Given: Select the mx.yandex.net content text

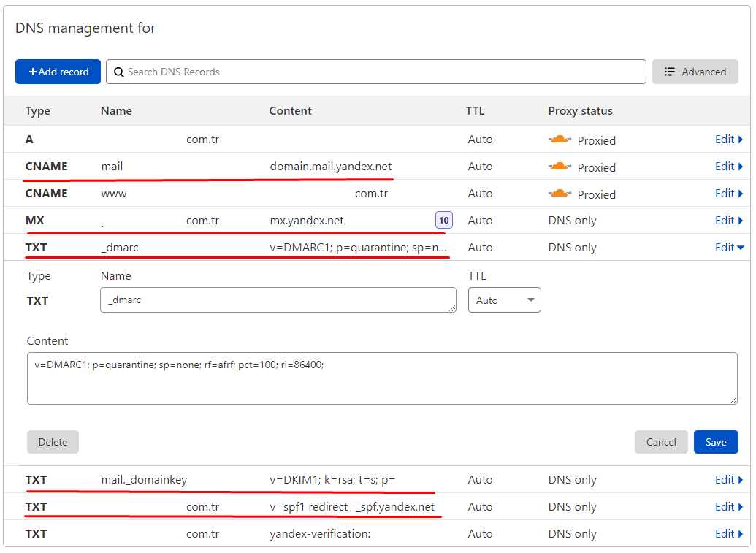Looking at the screenshot, I should (x=307, y=221).
